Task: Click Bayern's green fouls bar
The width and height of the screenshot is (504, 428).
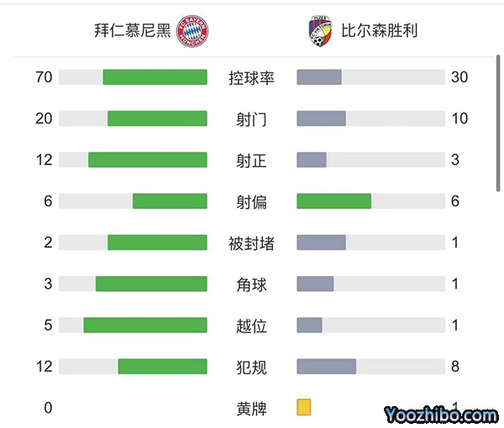Action: [x=162, y=367]
